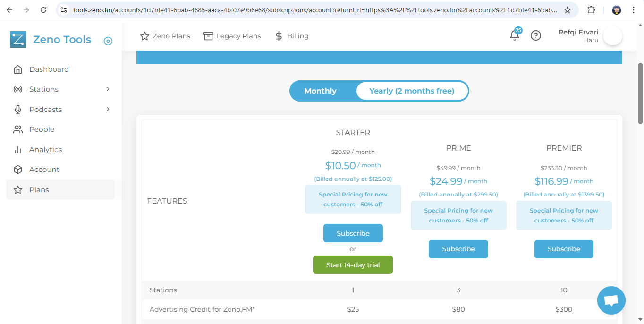Viewport: 644px width, 324px height.
Task: Go back with browser back arrow
Action: coord(9,10)
